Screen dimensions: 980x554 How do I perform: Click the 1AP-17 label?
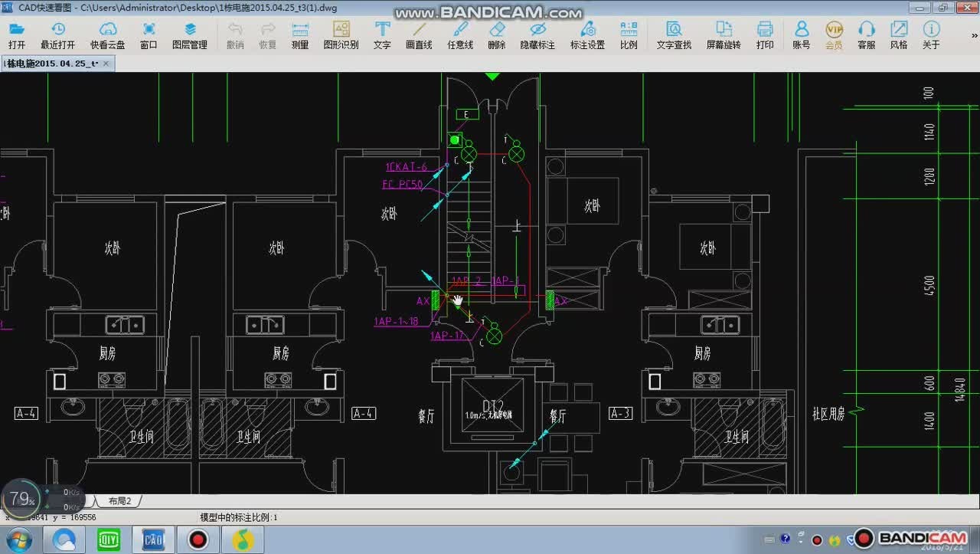pyautogui.click(x=448, y=336)
